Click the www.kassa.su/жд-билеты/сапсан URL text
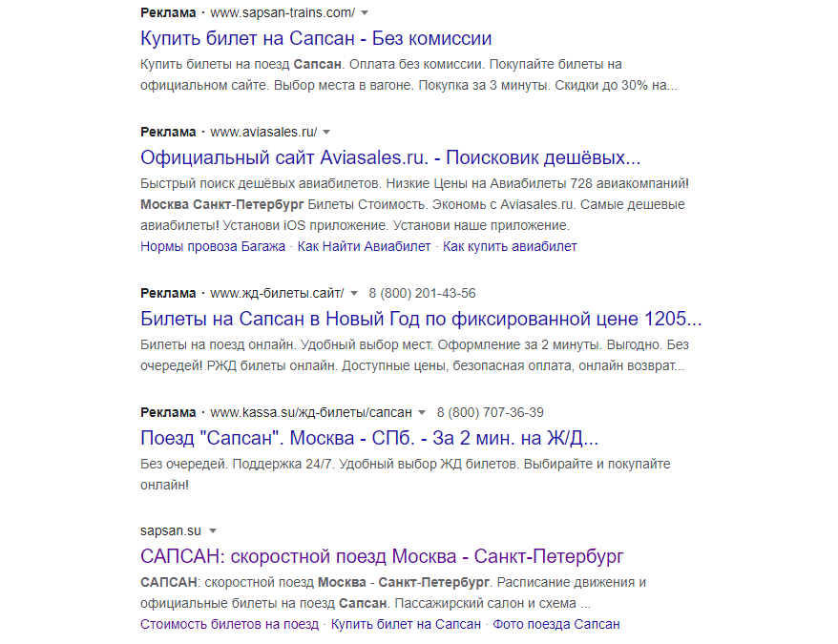The image size is (838, 644). 311,413
